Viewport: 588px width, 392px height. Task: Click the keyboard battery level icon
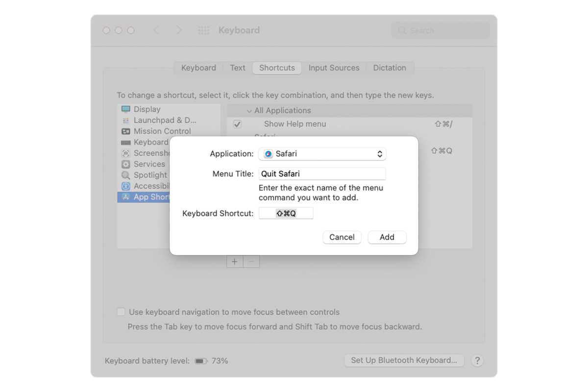pos(201,361)
